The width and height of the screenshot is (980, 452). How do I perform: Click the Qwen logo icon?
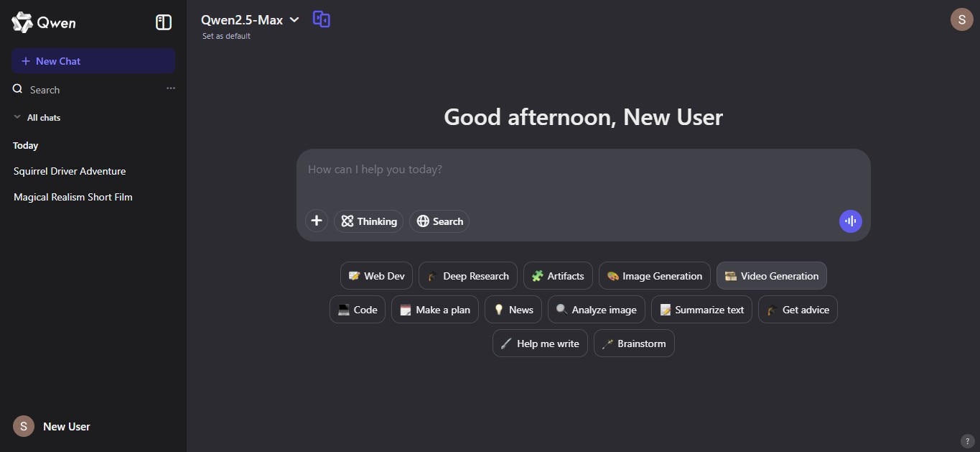[22, 22]
